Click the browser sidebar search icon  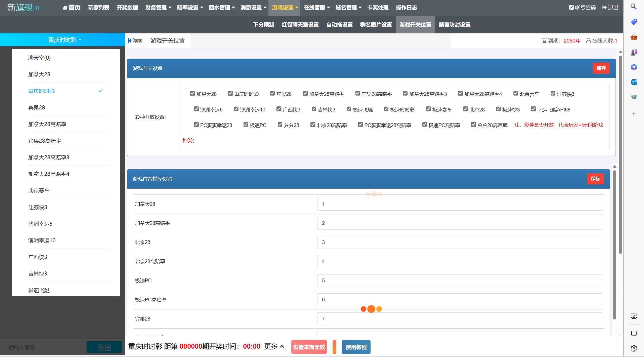click(634, 7)
